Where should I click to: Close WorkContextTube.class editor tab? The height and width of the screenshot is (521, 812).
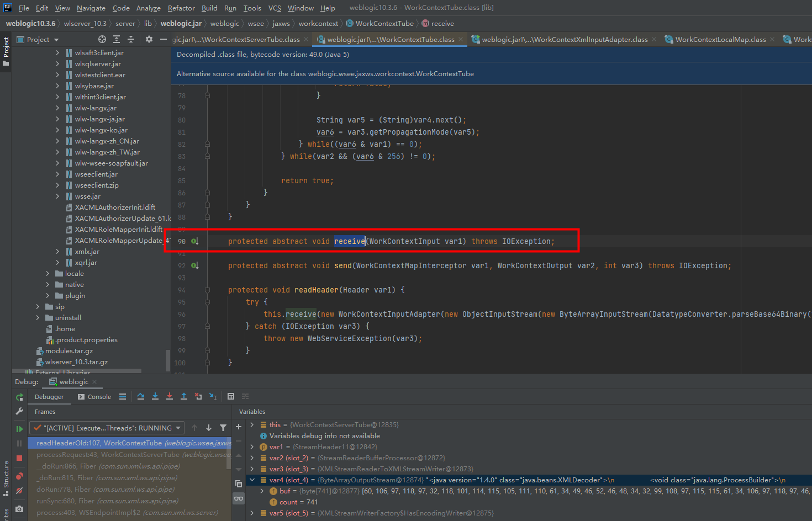[461, 39]
